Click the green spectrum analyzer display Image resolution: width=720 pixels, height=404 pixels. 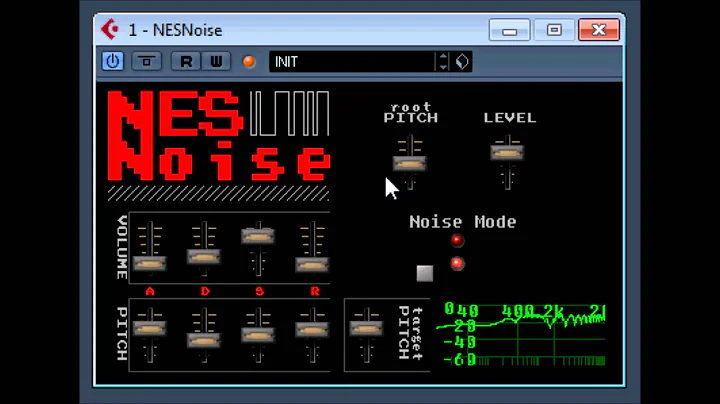click(521, 334)
